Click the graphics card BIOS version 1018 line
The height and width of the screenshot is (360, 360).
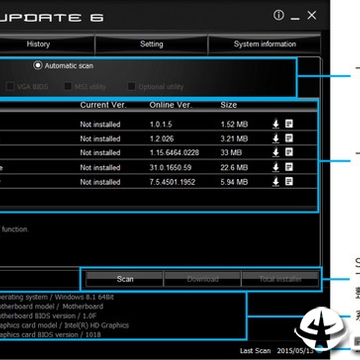click(x=50, y=334)
